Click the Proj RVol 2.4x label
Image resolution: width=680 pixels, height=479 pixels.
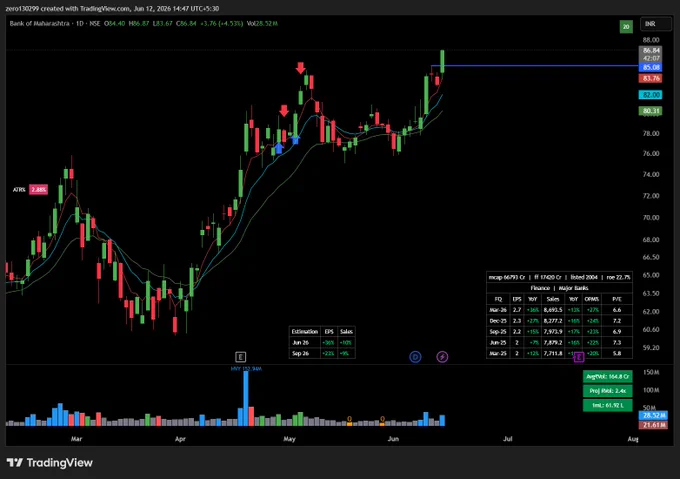coord(607,391)
